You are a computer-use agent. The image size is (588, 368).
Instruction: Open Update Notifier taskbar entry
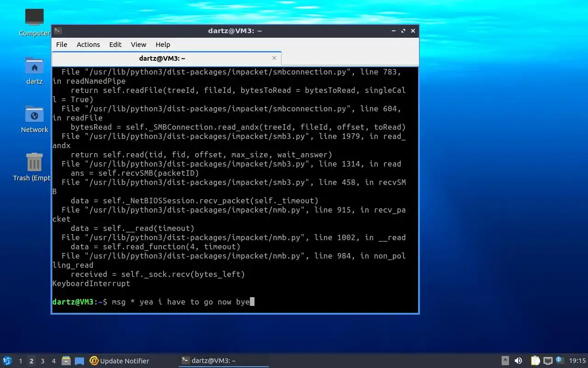tap(119, 361)
